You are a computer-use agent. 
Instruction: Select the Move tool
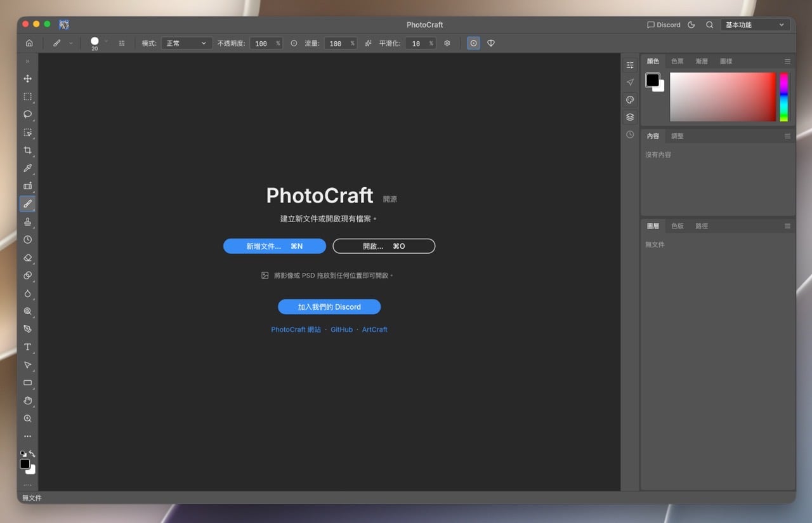[27, 79]
